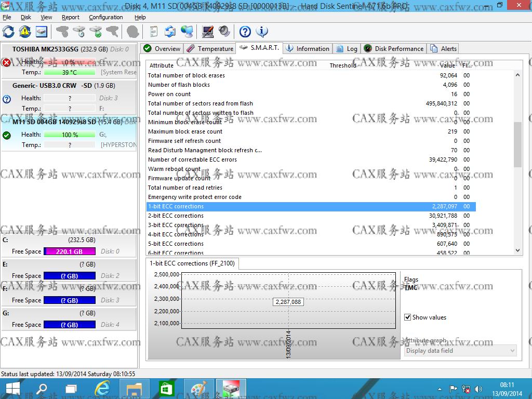Click the question mark status icon on Generic USB3.0 disk

6,99
